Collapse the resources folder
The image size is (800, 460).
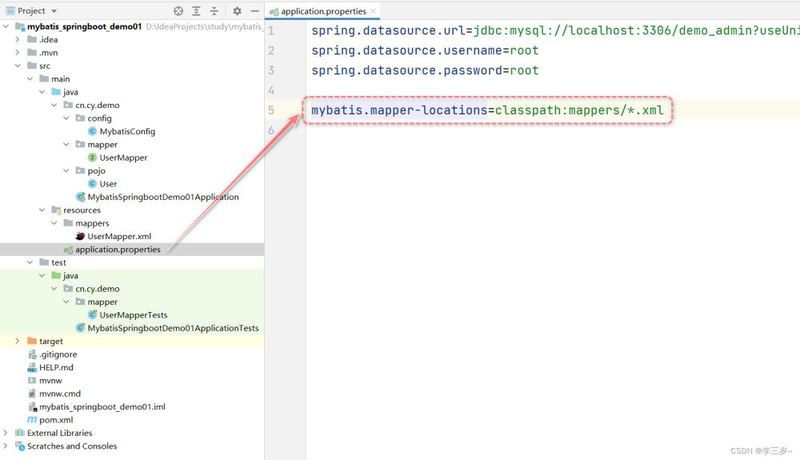[x=42, y=210]
